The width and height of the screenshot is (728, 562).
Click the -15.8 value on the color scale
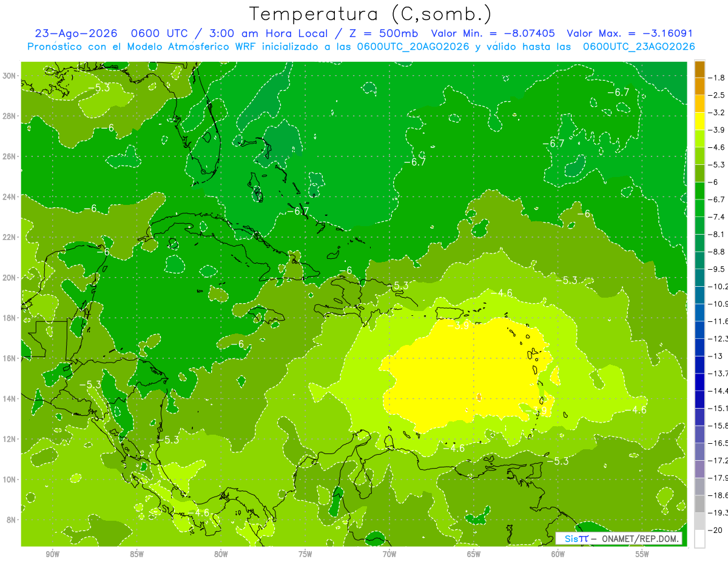click(x=719, y=426)
